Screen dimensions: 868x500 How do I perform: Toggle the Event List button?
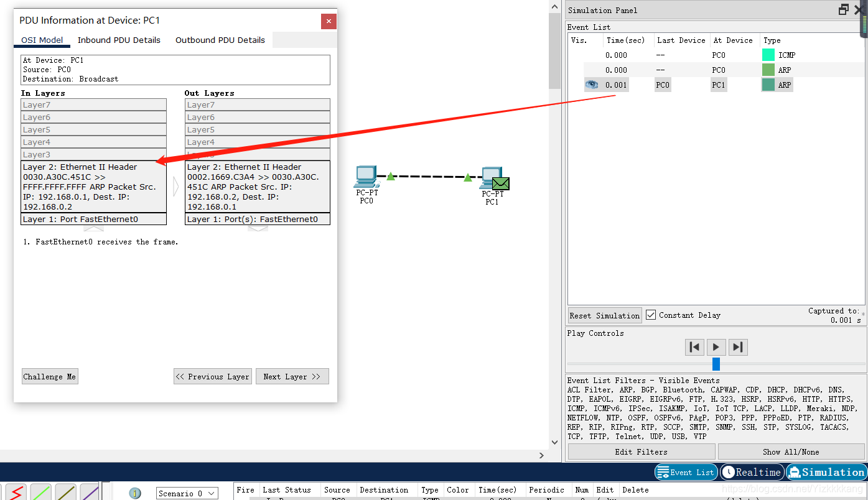click(x=686, y=472)
